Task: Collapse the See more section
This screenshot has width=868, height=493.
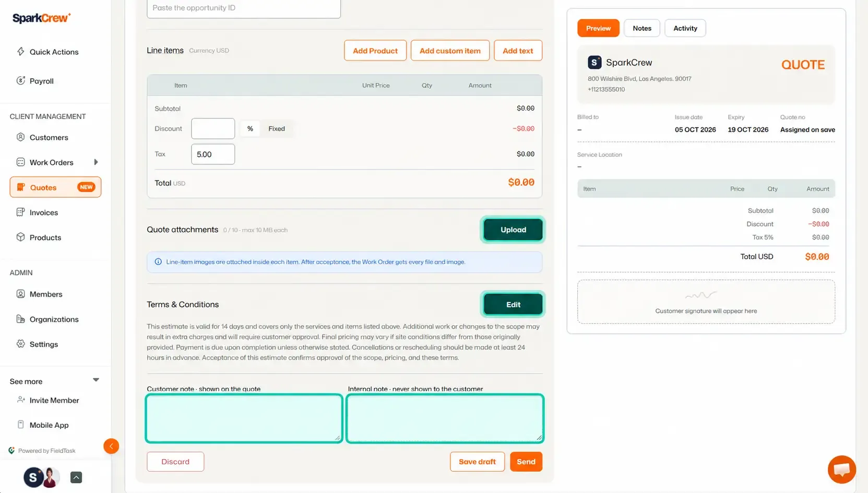Action: point(96,380)
